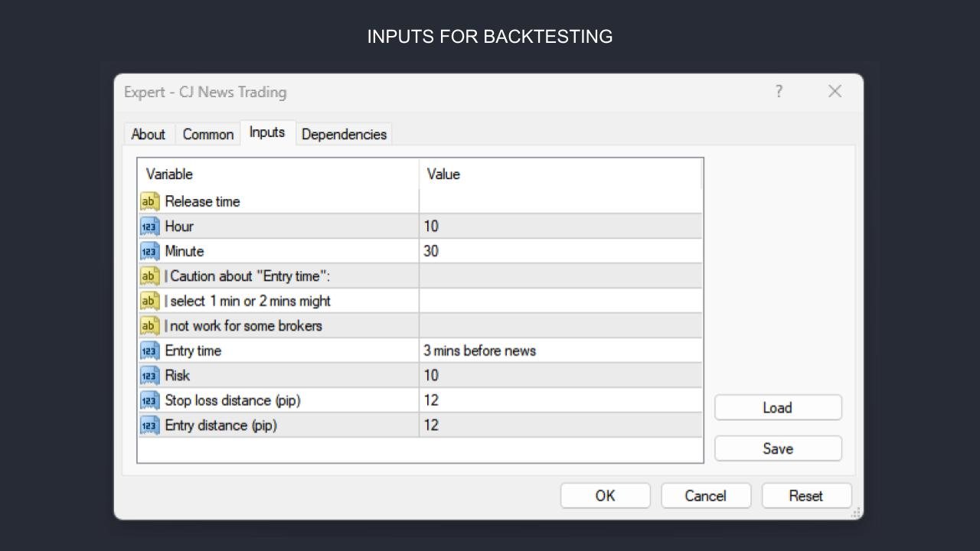This screenshot has width=980, height=551.
Task: Select the 123 icon next to Entry time
Action: point(149,350)
